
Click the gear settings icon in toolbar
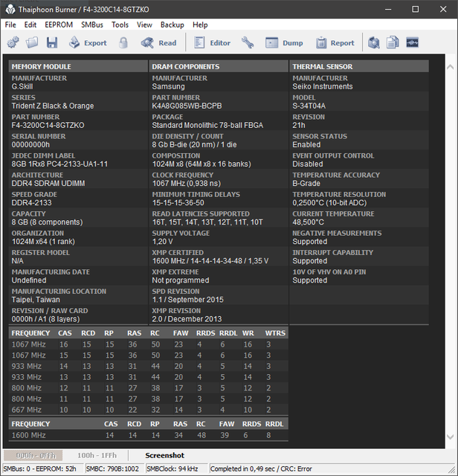pyautogui.click(x=13, y=42)
